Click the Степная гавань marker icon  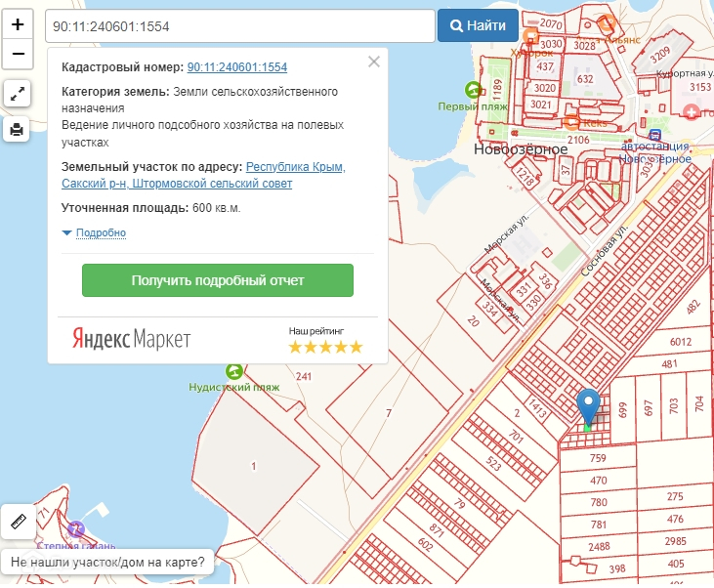[75, 529]
